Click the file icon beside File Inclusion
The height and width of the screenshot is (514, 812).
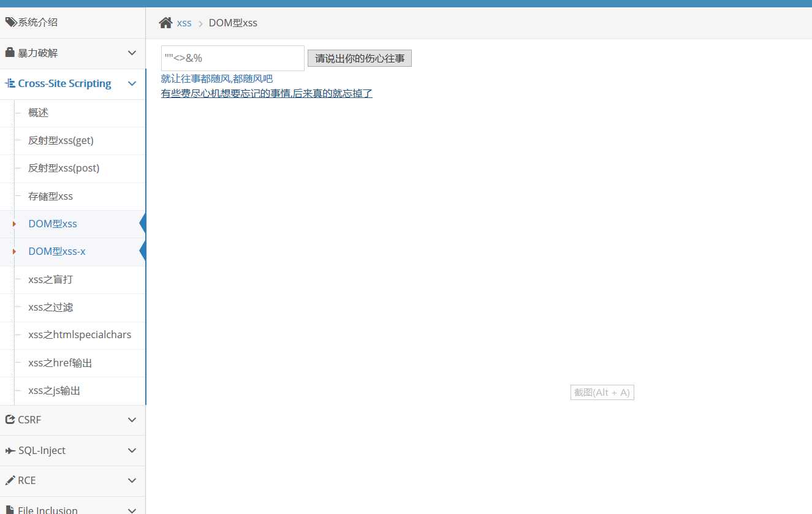[x=10, y=510]
